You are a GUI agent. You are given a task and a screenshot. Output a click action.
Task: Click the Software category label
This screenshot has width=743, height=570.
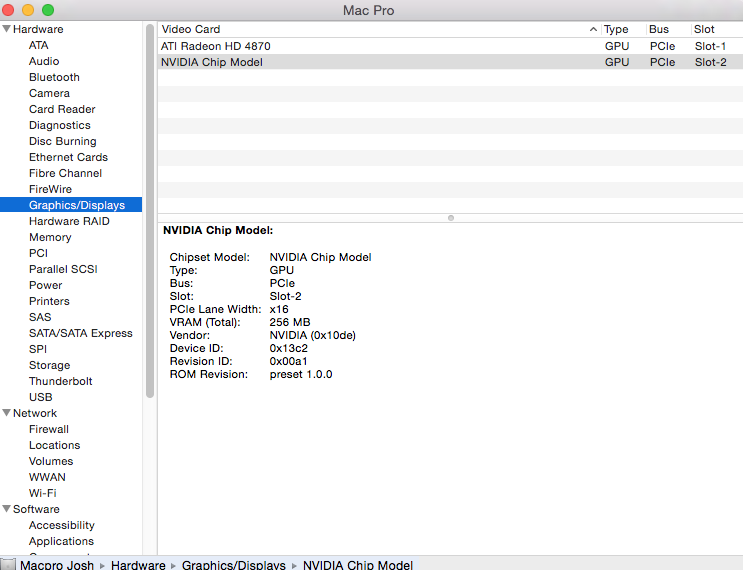tap(36, 509)
